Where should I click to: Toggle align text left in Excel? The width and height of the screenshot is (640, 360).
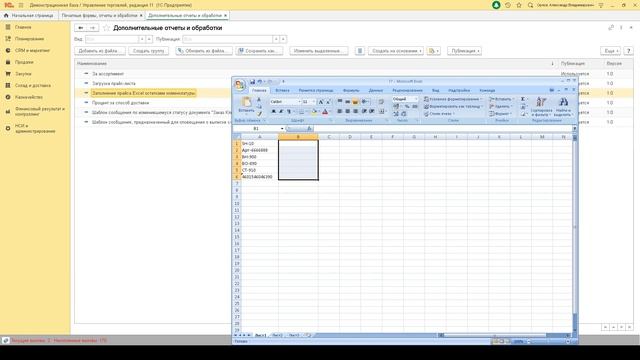point(339,111)
